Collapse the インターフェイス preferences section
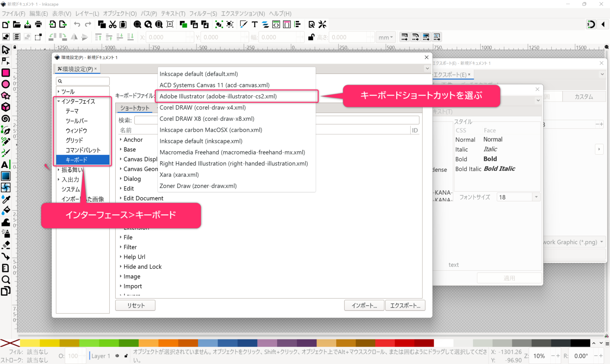Viewport: 610px width, 364px height. [x=59, y=101]
